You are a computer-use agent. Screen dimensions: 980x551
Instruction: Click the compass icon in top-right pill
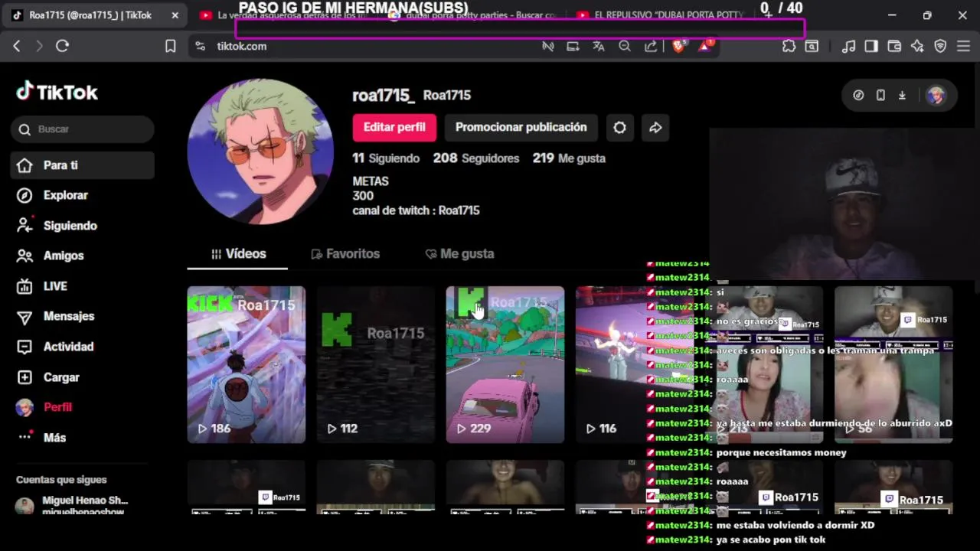[x=858, y=95]
